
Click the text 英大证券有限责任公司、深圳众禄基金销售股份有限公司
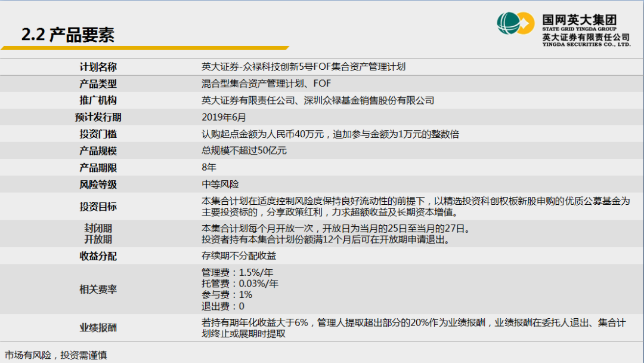pyautogui.click(x=318, y=100)
